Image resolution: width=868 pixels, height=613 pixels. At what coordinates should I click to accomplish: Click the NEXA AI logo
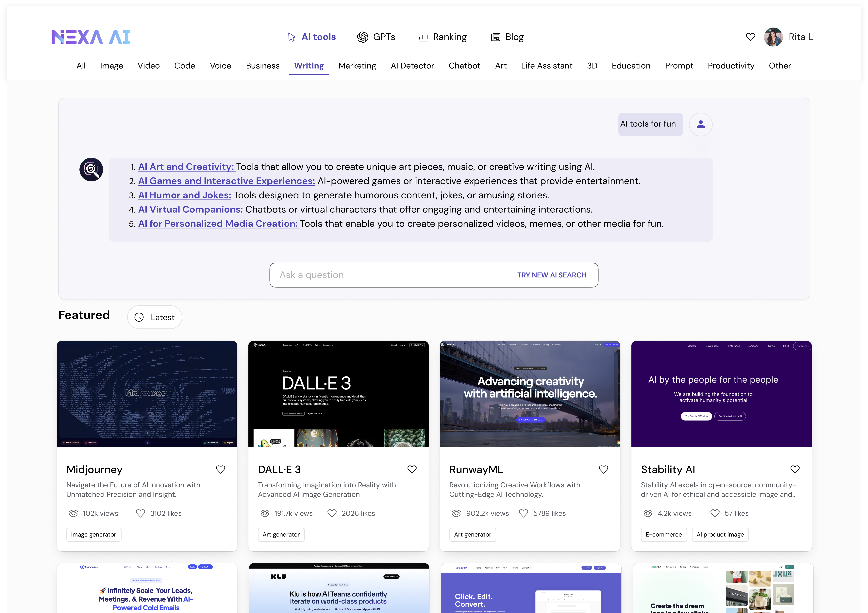pyautogui.click(x=91, y=37)
